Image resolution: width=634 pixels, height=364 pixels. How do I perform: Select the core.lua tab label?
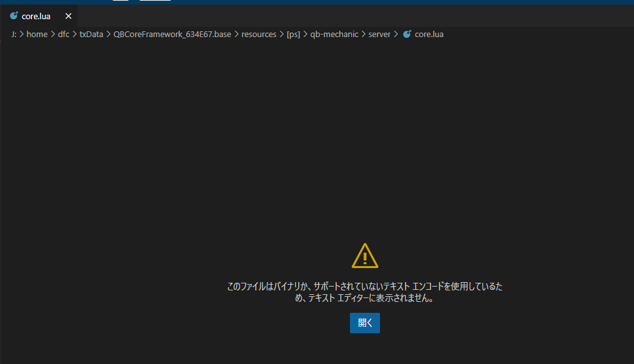coord(36,16)
